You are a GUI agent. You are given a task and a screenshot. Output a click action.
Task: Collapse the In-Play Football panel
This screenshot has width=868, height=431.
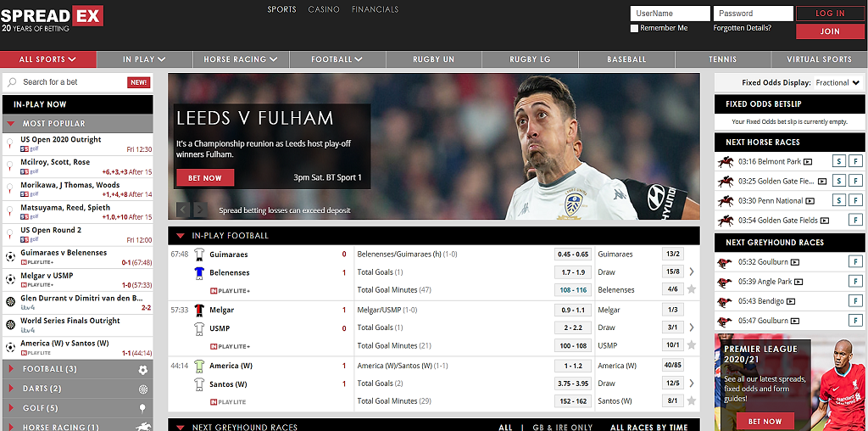(180, 236)
